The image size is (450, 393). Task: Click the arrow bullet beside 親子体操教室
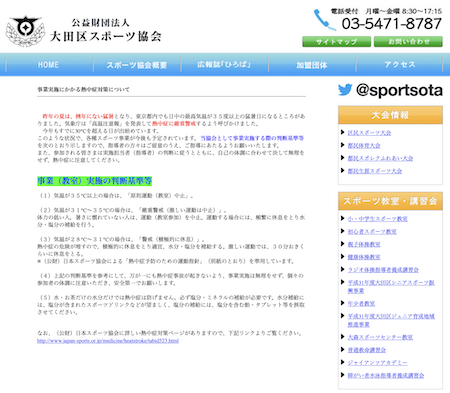click(x=342, y=244)
